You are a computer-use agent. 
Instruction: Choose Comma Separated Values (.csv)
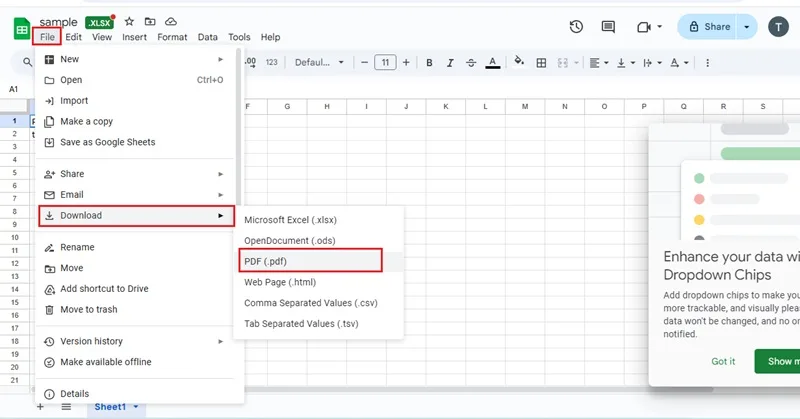point(310,303)
